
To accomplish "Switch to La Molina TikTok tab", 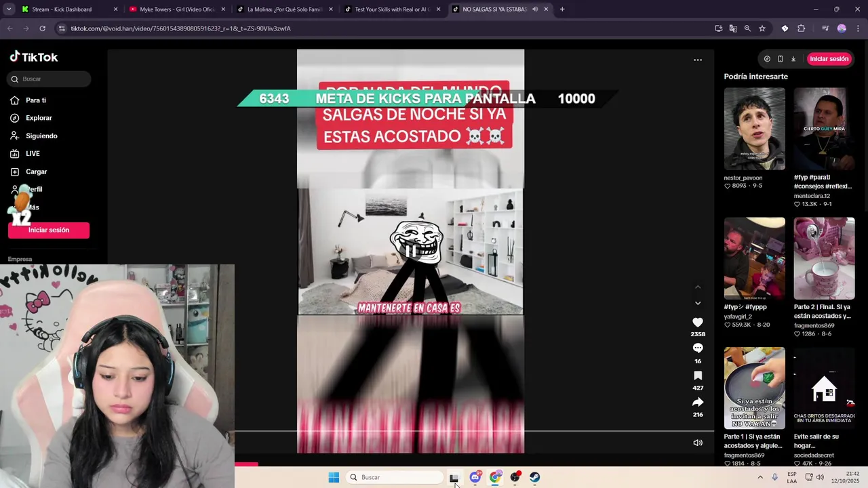I will 284,9.
